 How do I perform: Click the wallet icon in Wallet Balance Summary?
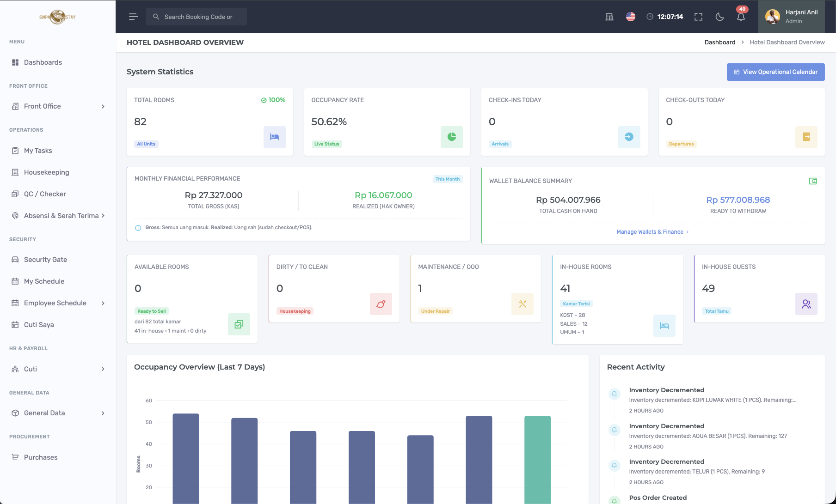tap(813, 181)
